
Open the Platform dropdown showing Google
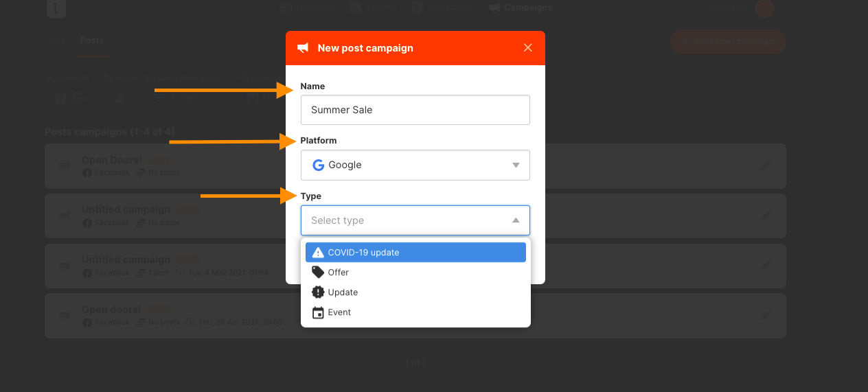pyautogui.click(x=415, y=165)
